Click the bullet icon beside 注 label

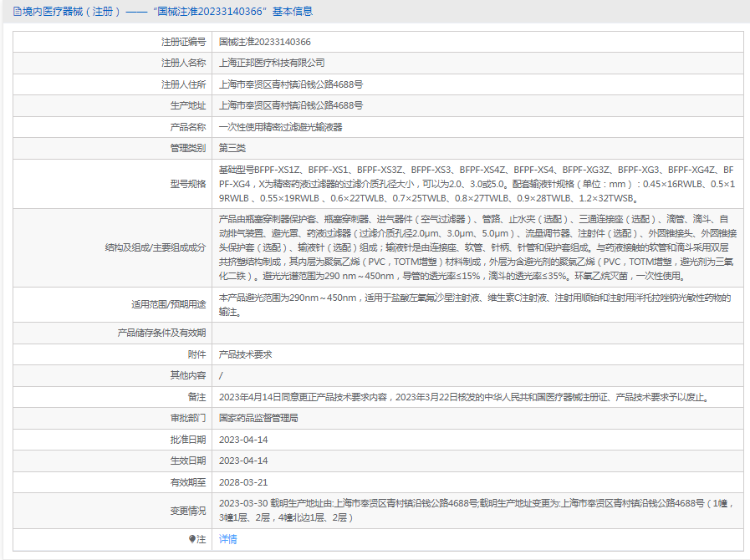pos(192,539)
